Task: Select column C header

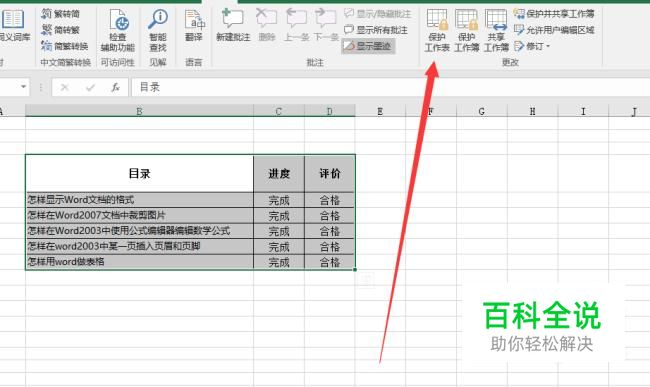Action: (279, 111)
